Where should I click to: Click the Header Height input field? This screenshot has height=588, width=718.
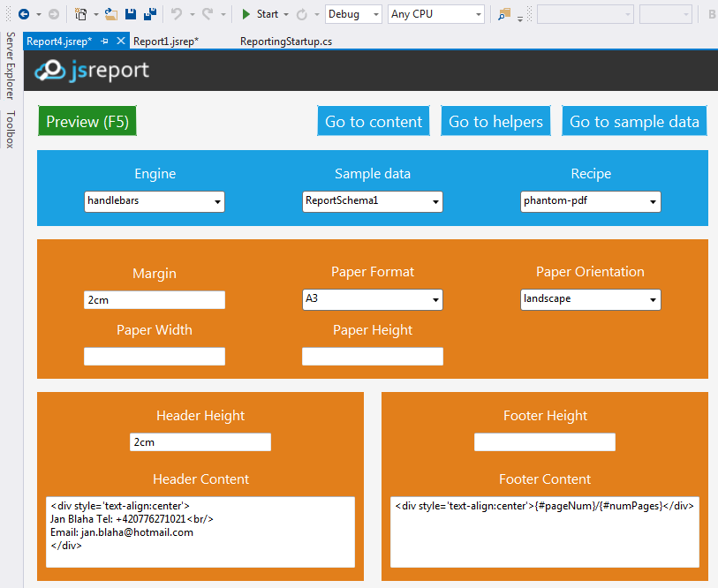[x=200, y=442]
